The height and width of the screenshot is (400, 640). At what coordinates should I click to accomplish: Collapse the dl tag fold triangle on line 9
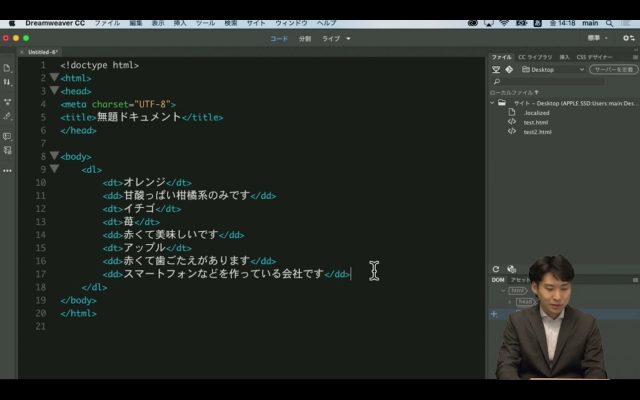click(x=54, y=168)
